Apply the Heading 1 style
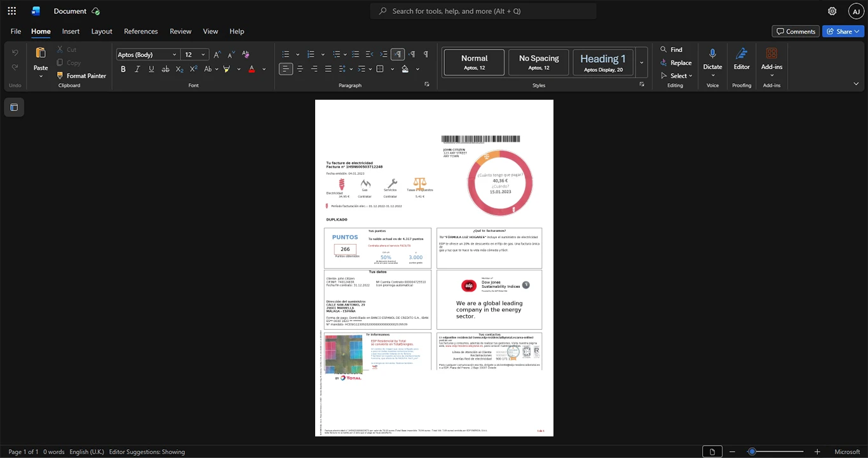 603,62
